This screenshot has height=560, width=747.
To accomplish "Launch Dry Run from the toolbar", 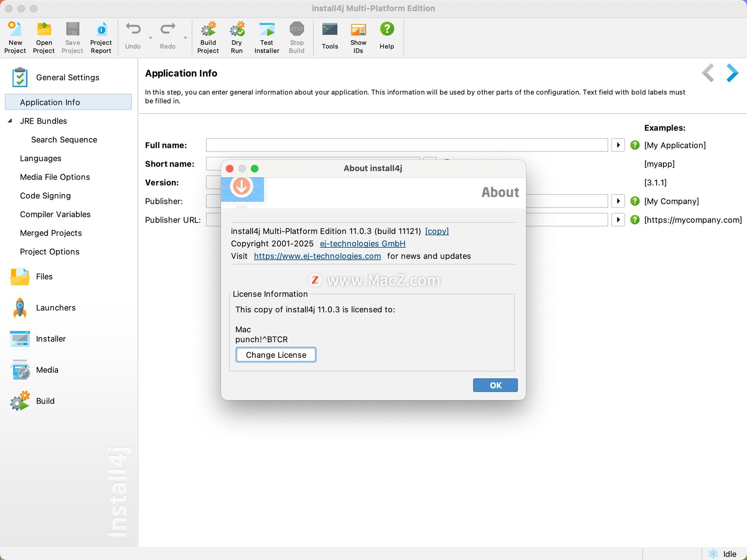I will 237,37.
